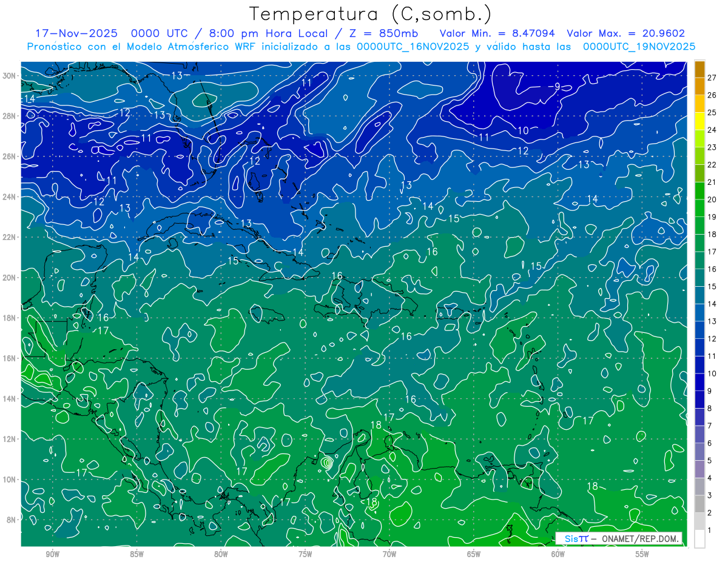Click the 80W longitude axis label
728x562 pixels.
point(221,554)
